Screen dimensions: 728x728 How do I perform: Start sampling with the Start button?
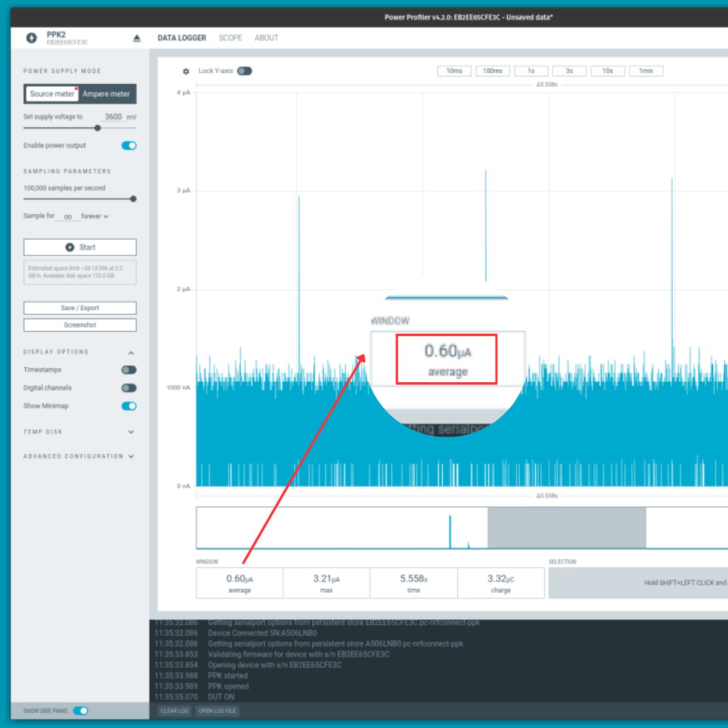(80, 248)
